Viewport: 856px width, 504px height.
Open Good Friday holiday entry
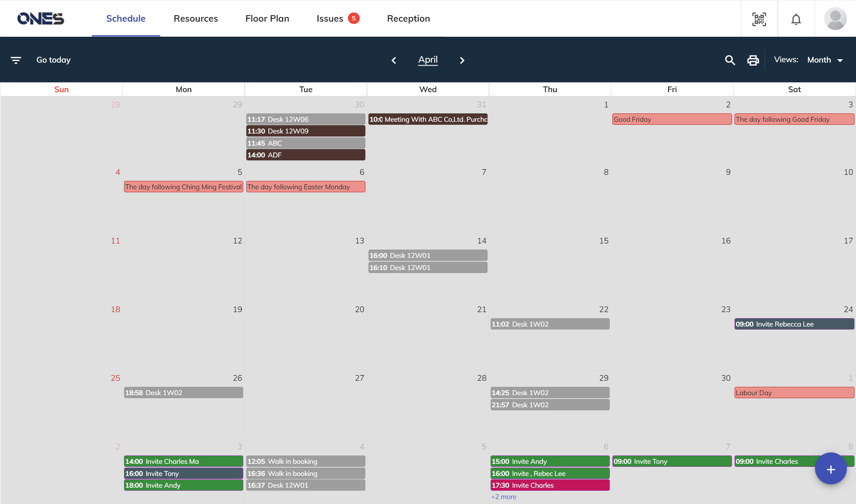(x=672, y=119)
